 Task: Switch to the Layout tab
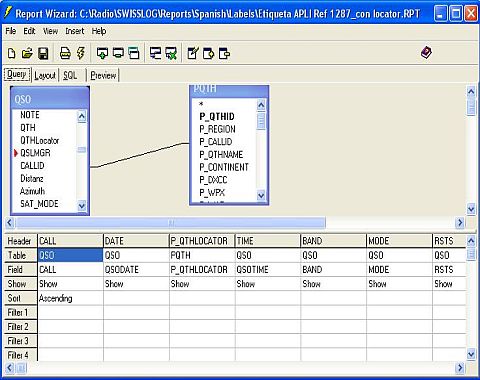point(45,75)
